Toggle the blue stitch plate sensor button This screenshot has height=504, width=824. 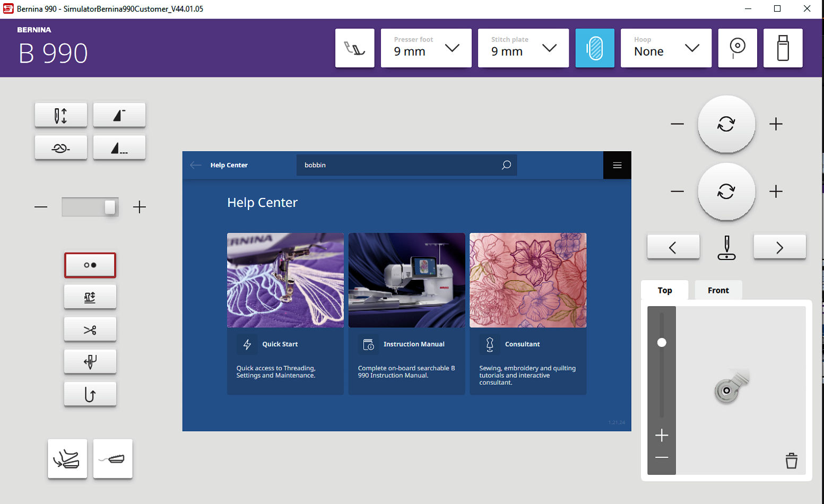(x=595, y=48)
